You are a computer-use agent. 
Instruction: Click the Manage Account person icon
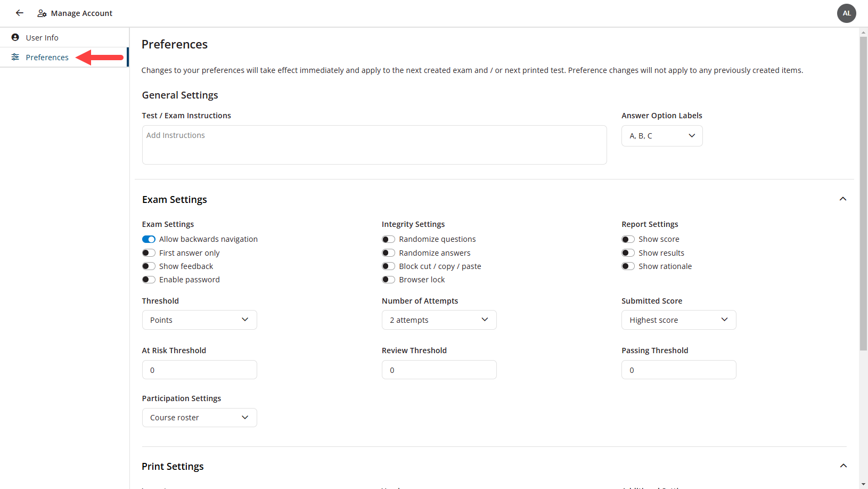42,13
